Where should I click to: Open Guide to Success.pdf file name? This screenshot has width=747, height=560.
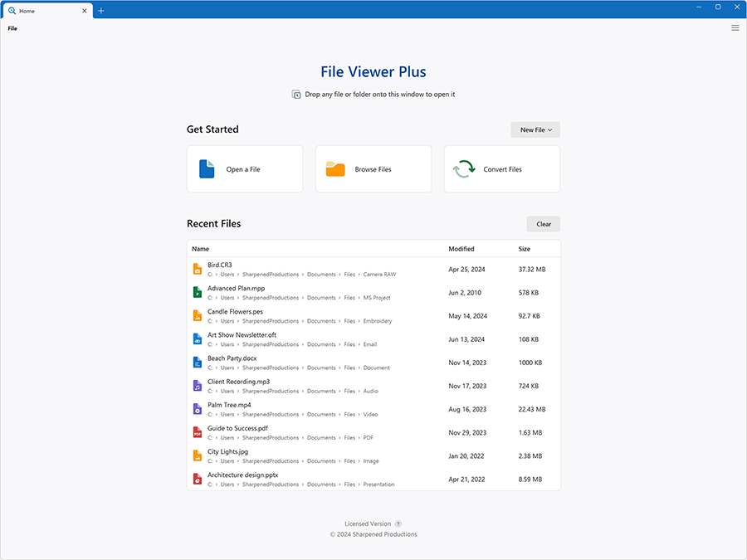tap(237, 428)
